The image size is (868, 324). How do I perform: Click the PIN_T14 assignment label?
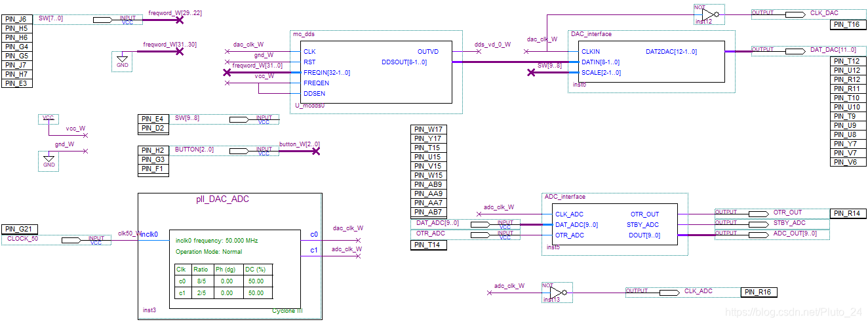tap(429, 245)
